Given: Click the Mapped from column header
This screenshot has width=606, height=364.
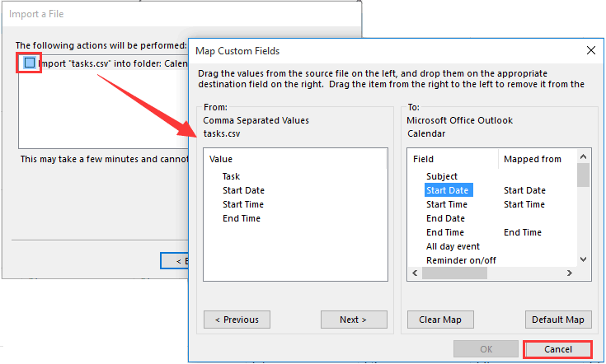Looking at the screenshot, I should pyautogui.click(x=532, y=159).
